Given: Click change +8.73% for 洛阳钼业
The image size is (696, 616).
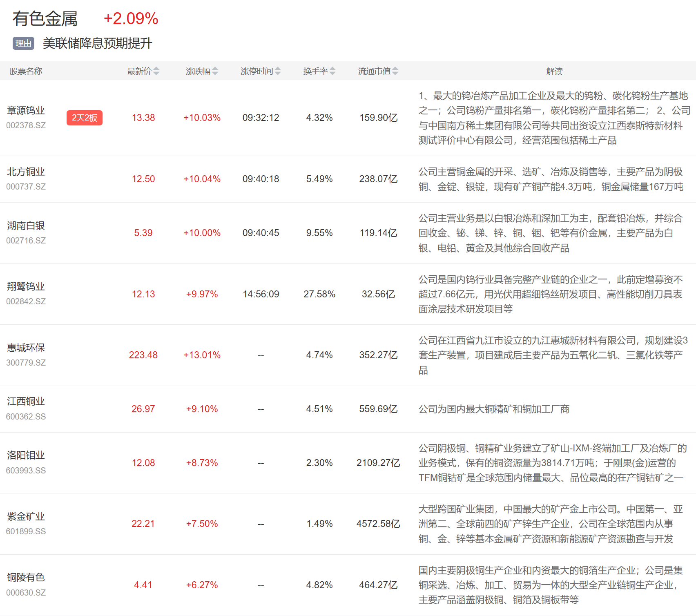Looking at the screenshot, I should (202, 463).
